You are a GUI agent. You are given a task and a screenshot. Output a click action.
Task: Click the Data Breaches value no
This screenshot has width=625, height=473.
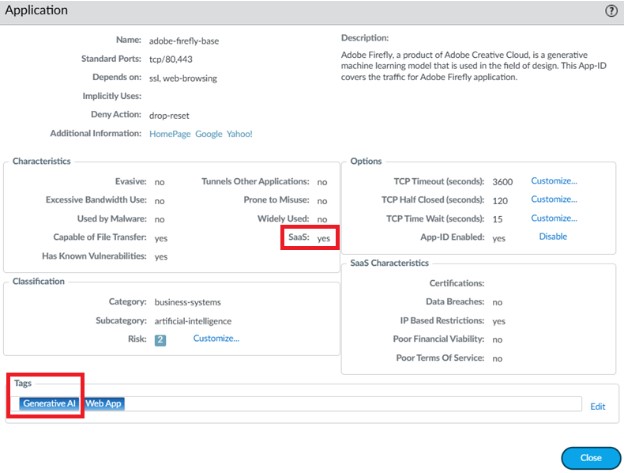click(x=497, y=302)
